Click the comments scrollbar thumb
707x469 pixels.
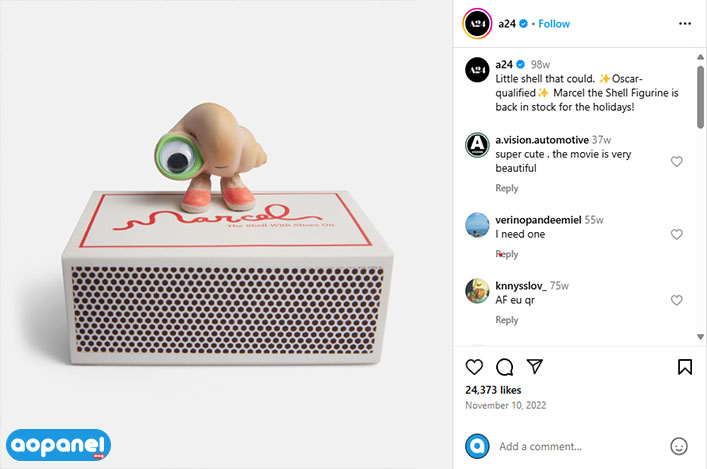(700, 97)
